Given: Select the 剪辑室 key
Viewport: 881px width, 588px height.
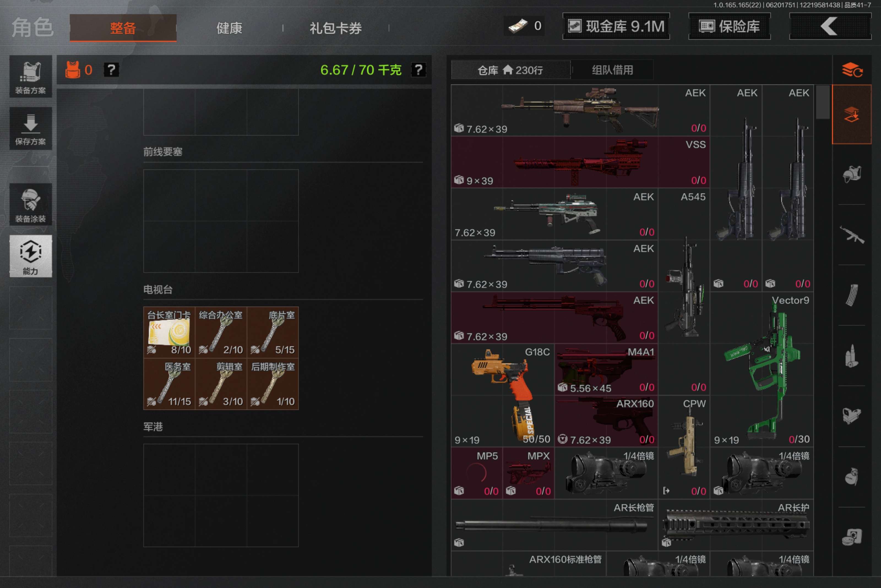Looking at the screenshot, I should [x=221, y=384].
